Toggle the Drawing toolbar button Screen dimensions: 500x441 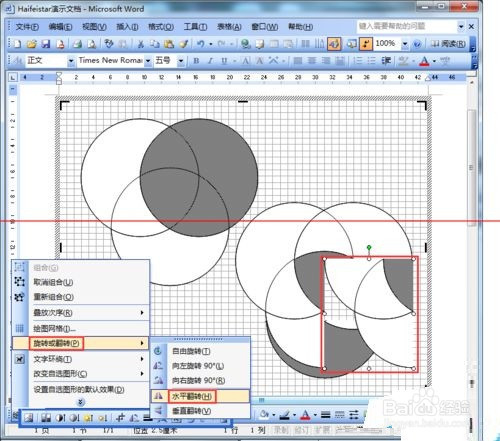pyautogui.click(x=334, y=44)
